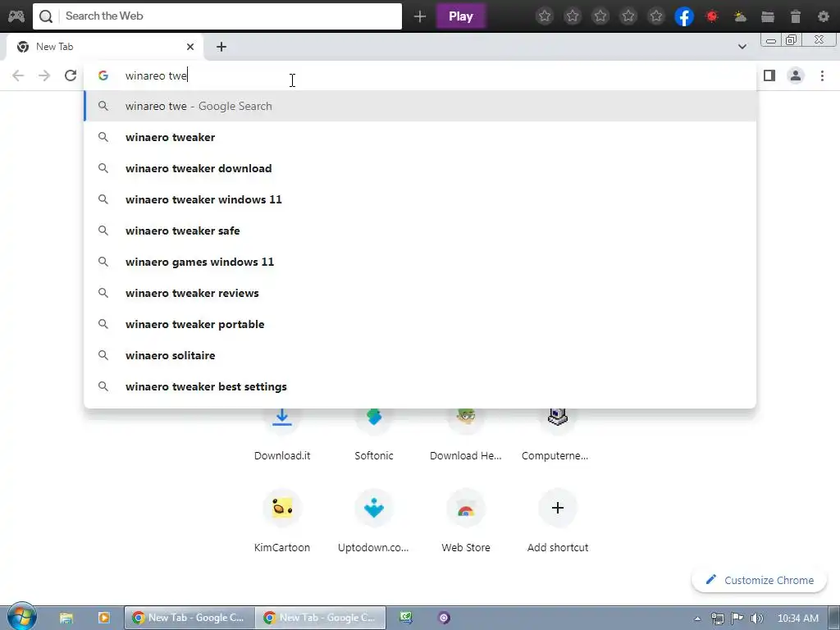This screenshot has width=840, height=630.
Task: Open the Uptodown.co... shortcut icon
Action: 374,507
